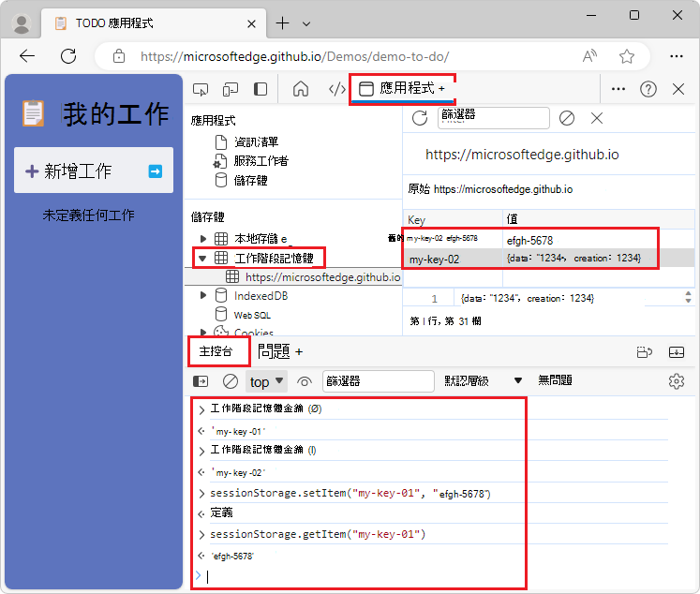
Task: Expand the Cookies tree node
Action: pyautogui.click(x=203, y=332)
